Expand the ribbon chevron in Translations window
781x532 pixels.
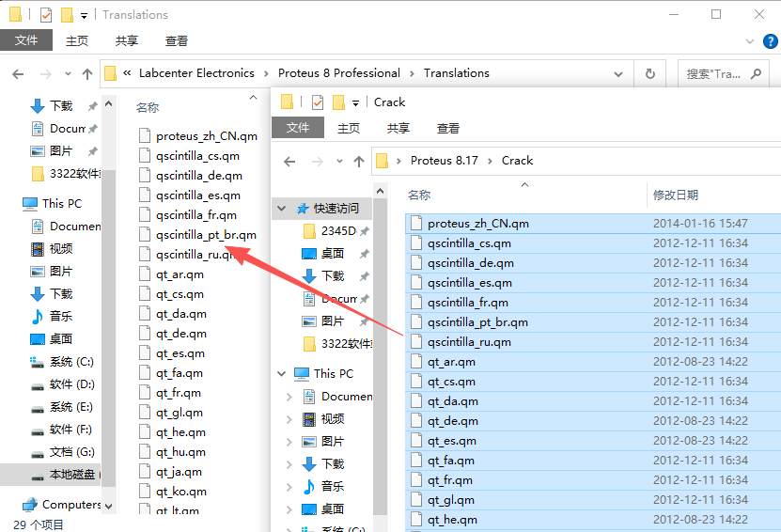[748, 41]
